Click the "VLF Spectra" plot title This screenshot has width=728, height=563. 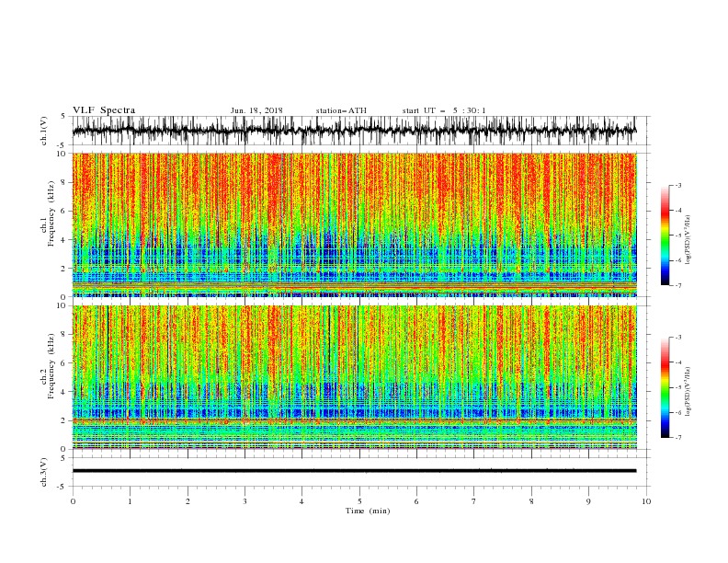coord(104,110)
